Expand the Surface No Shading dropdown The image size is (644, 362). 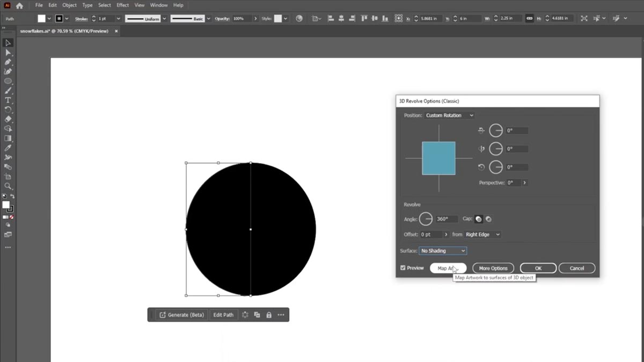[x=443, y=250]
